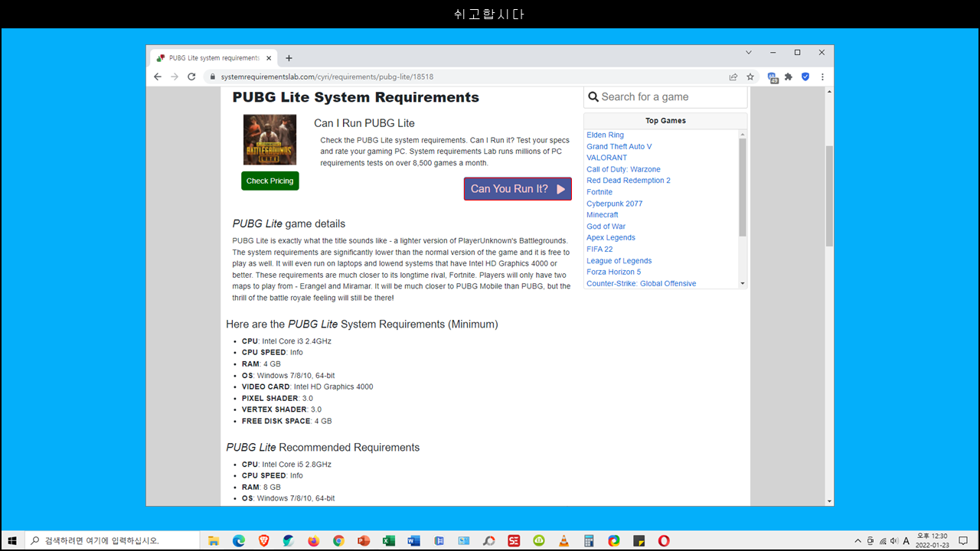Open the translate extension icon with badge
The image size is (980, 551).
[773, 77]
